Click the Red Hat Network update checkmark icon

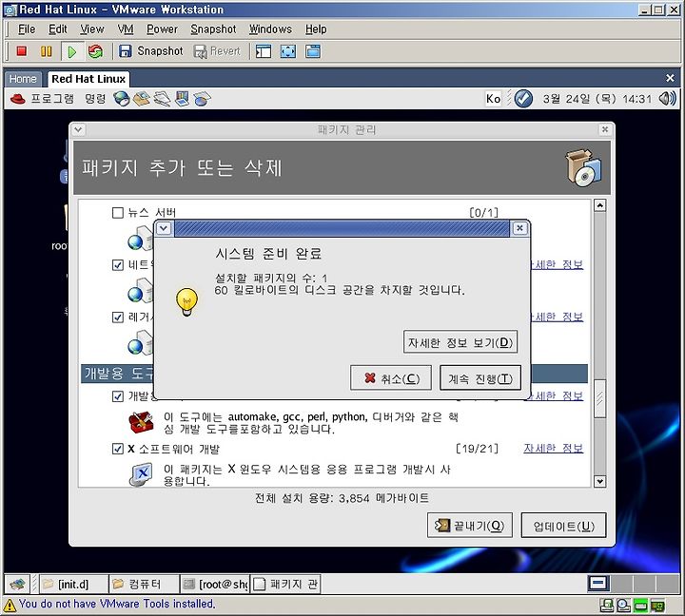point(523,99)
